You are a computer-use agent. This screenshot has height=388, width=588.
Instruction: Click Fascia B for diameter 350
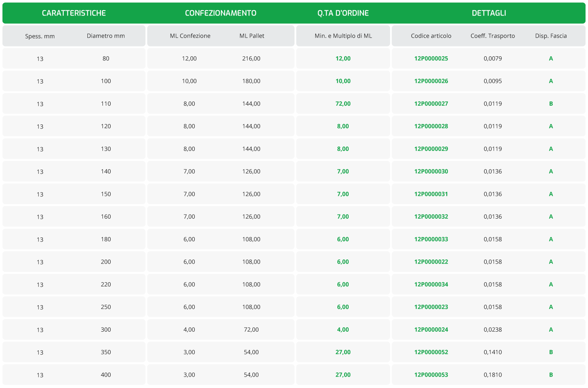551,352
